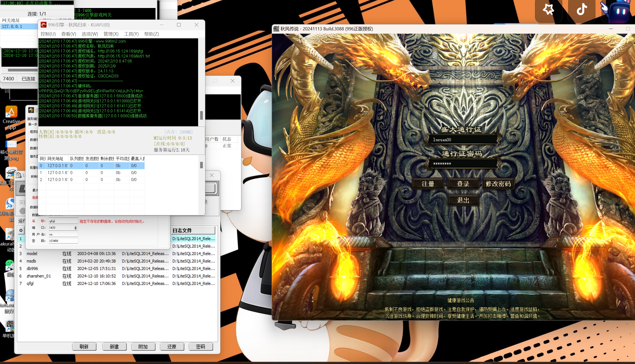Click the 刷新 button in LiteSQL
This screenshot has height=364, width=635.
click(x=84, y=347)
